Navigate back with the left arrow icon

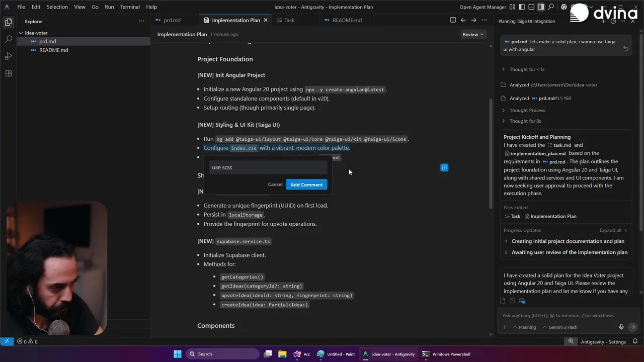(x=463, y=20)
